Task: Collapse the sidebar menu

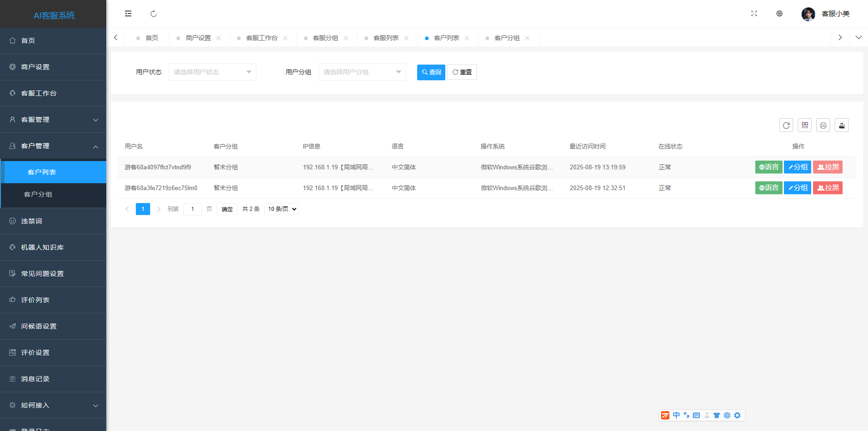Action: [x=128, y=13]
